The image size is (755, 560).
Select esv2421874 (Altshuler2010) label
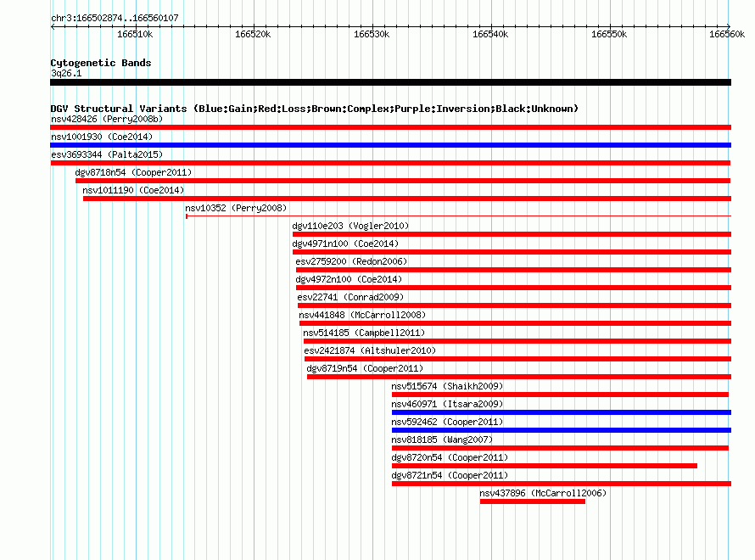370,350
